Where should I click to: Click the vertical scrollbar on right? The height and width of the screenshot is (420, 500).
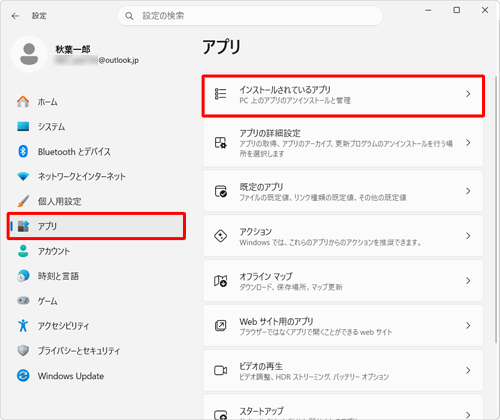[x=496, y=210]
